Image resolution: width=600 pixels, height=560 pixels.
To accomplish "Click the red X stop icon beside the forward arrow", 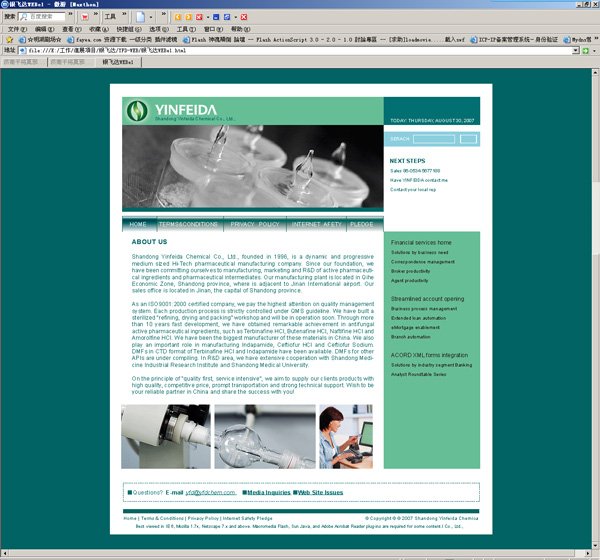I will (x=199, y=17).
